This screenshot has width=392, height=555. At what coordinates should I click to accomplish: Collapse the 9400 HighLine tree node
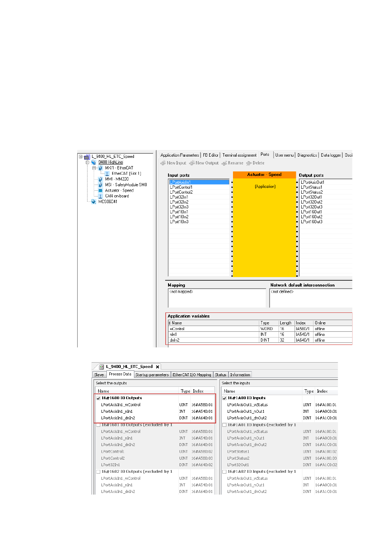pos(88,162)
